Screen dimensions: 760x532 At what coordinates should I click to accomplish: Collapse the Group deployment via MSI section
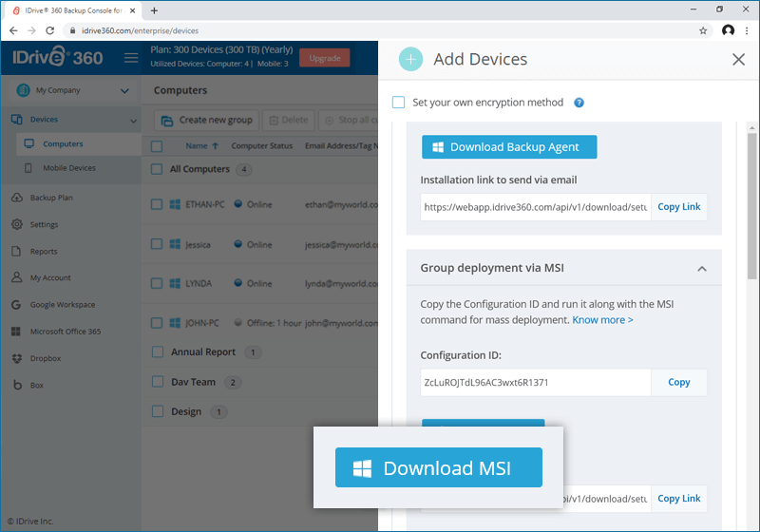pos(702,269)
